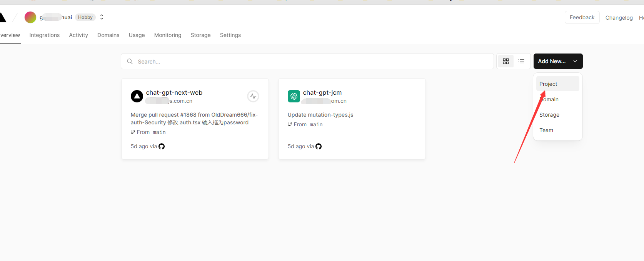644x261 pixels.
Task: Choose Domain from Add New menu
Action: [x=558, y=99]
